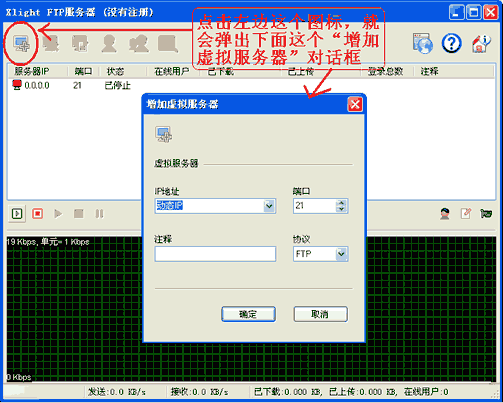The image size is (503, 403).
Task: Confirm with the 确定 button
Action: click(x=249, y=314)
